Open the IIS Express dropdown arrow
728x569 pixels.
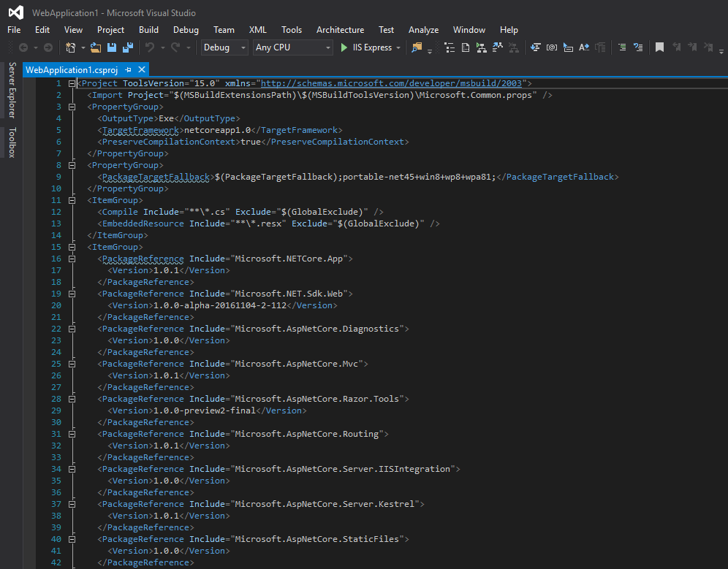tap(398, 47)
